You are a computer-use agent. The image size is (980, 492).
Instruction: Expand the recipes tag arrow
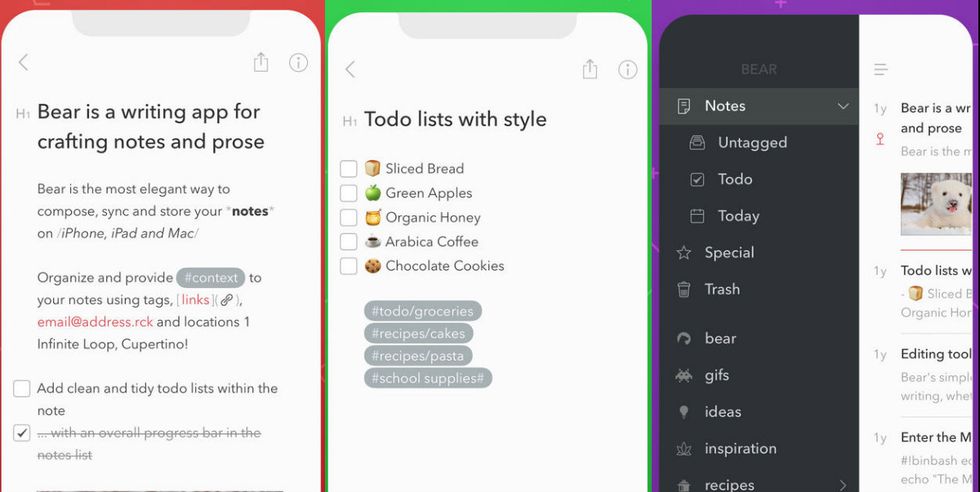[x=842, y=485]
